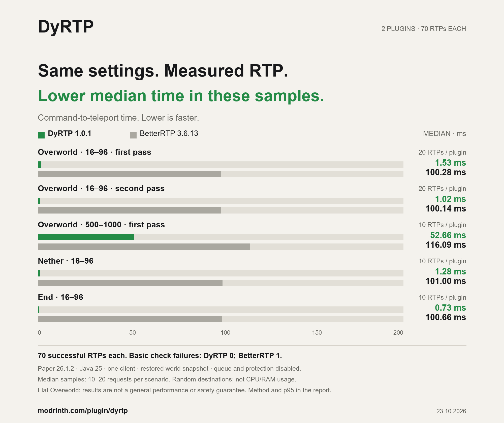This screenshot has height=423, width=504.
Task: Click the '116.09 ms' value
Action: pyautogui.click(x=446, y=245)
